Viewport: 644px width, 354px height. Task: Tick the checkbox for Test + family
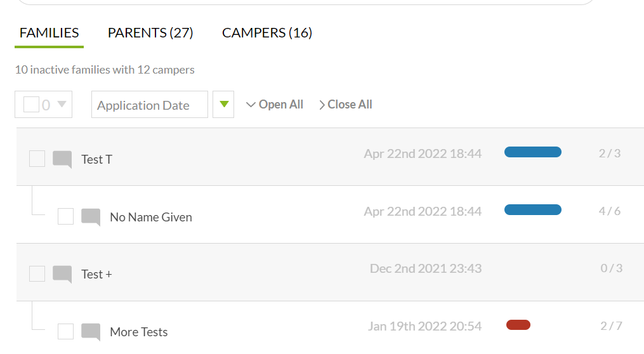37,273
